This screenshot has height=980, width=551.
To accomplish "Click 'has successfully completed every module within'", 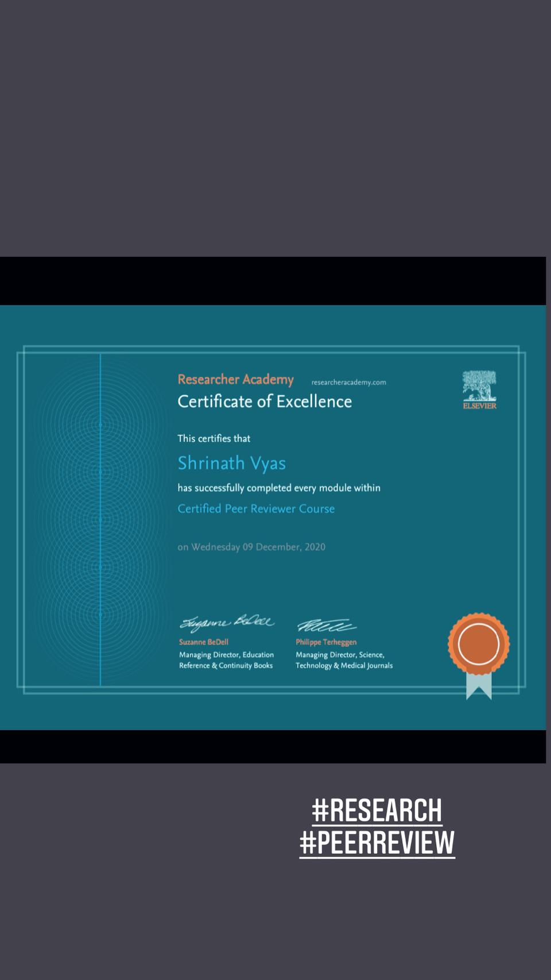I will point(279,488).
